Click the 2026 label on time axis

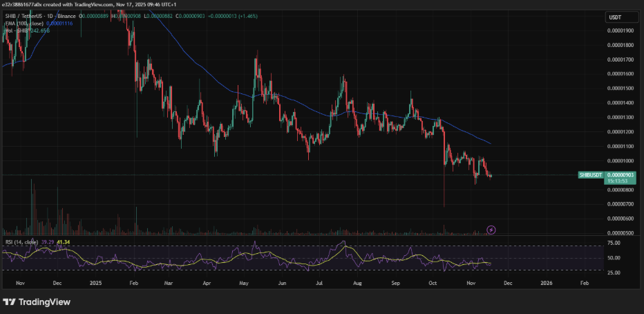547,283
